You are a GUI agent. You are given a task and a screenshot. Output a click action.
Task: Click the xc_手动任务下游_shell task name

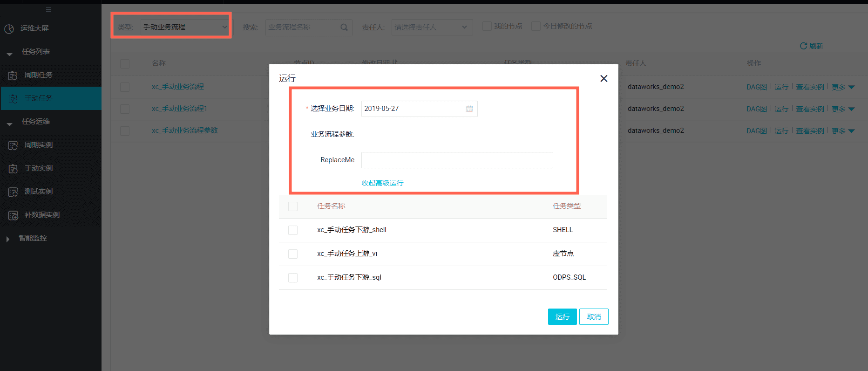[x=352, y=230]
